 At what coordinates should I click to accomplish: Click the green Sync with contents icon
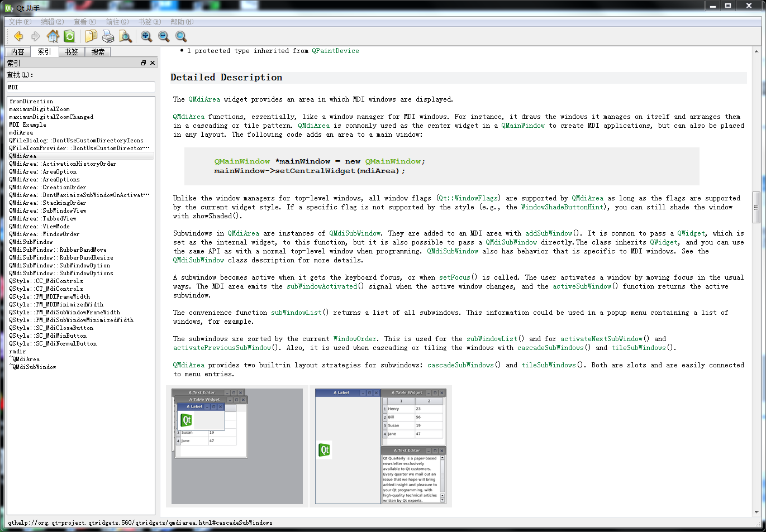click(68, 36)
